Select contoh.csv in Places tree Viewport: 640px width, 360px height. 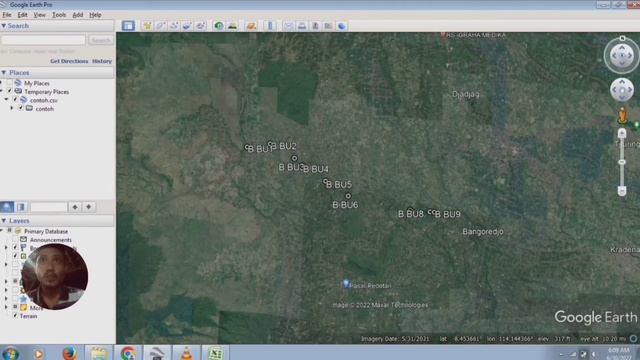[44, 100]
